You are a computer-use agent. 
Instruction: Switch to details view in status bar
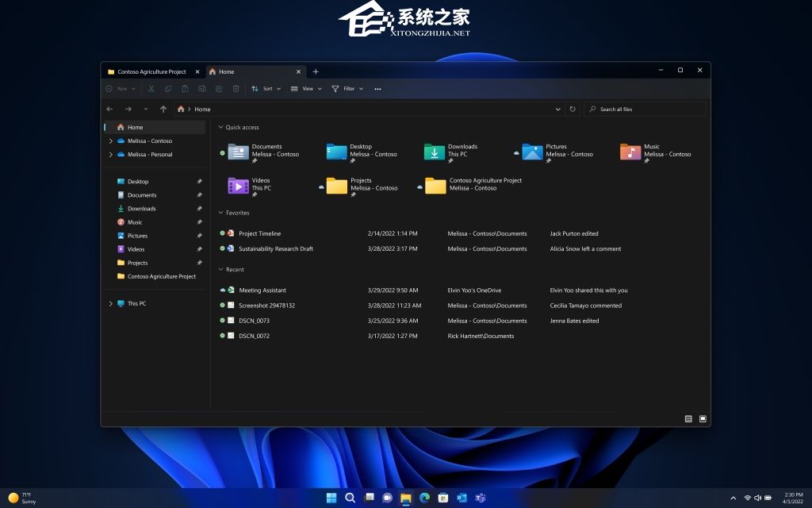(x=688, y=418)
